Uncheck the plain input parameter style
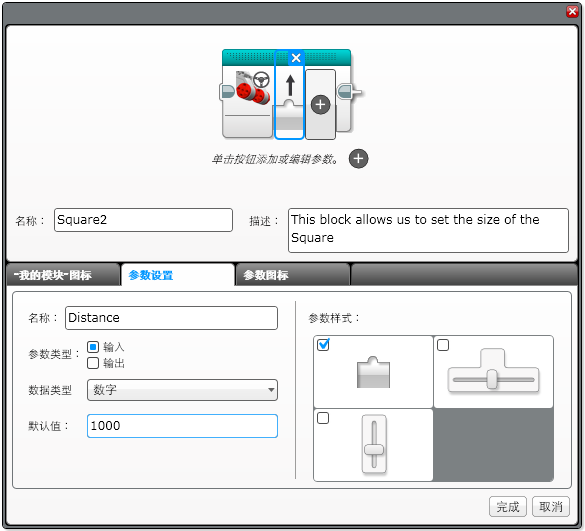Screen dimensions: 585x531 pyautogui.click(x=323, y=345)
